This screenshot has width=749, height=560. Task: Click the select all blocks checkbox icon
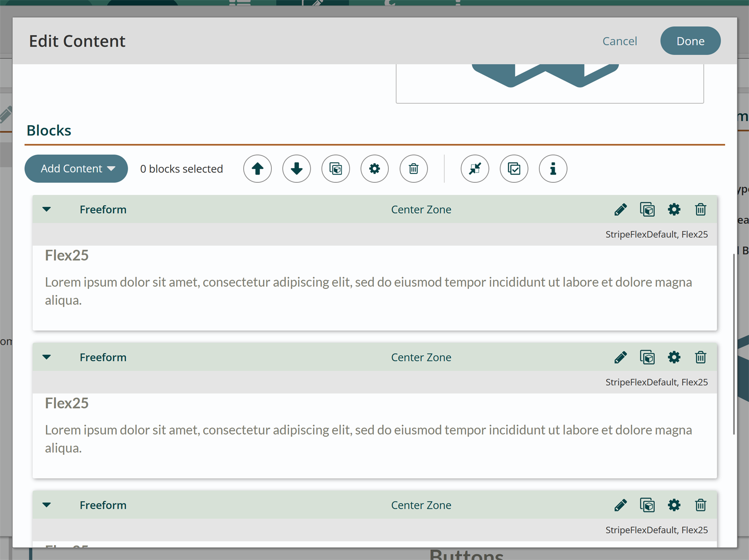click(x=514, y=169)
